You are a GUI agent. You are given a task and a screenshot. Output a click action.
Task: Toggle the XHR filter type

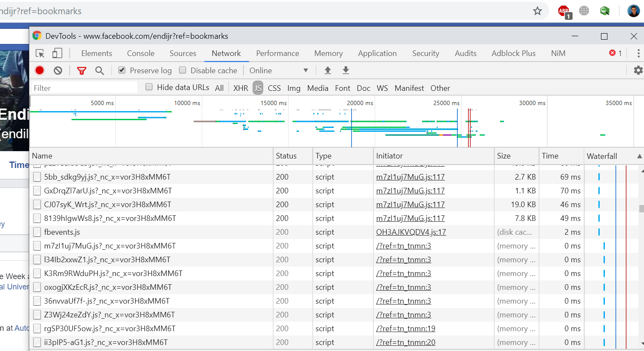click(x=240, y=88)
